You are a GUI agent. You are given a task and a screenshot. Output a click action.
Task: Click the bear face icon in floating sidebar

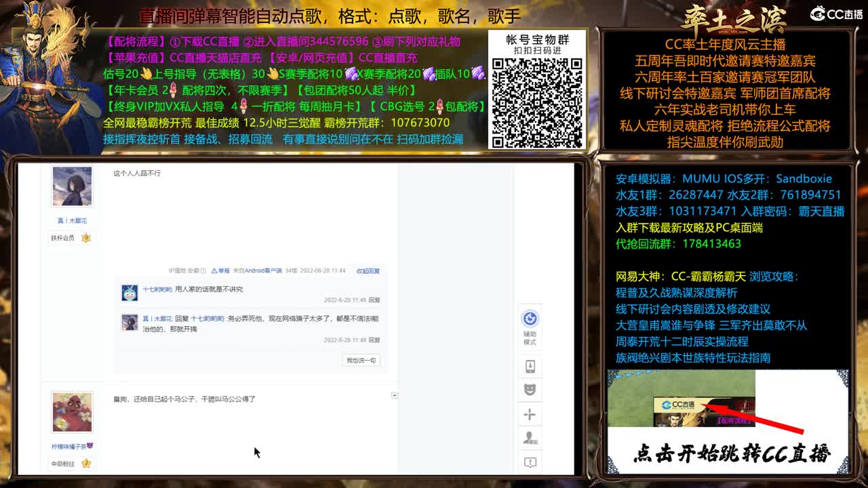pyautogui.click(x=530, y=390)
